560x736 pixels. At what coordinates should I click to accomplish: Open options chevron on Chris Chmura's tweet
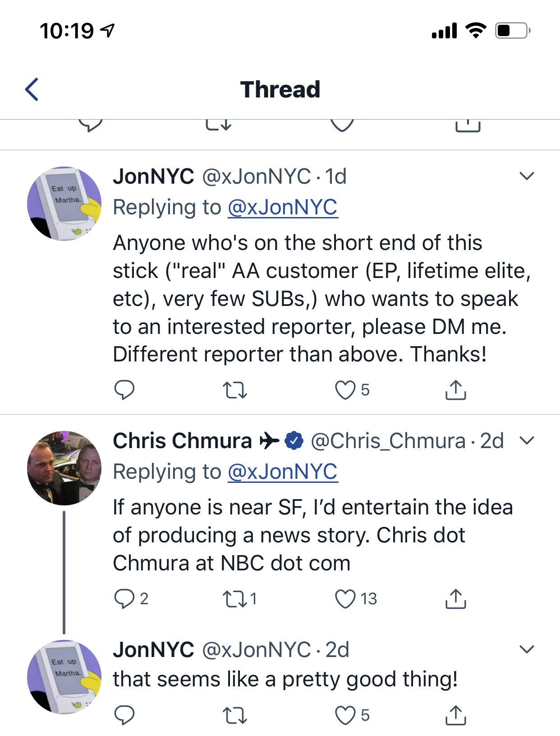tap(527, 440)
